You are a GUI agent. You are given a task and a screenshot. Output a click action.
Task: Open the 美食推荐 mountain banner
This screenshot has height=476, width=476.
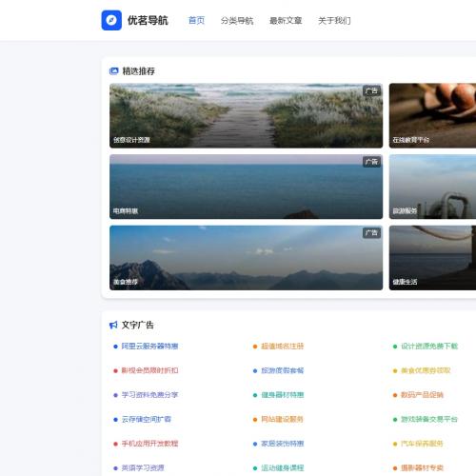click(246, 258)
